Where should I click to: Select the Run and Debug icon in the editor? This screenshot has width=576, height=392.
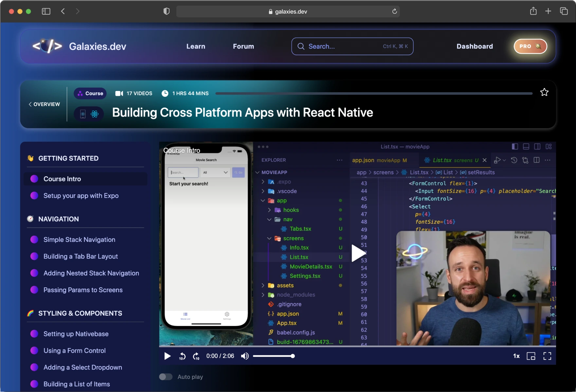(x=497, y=160)
